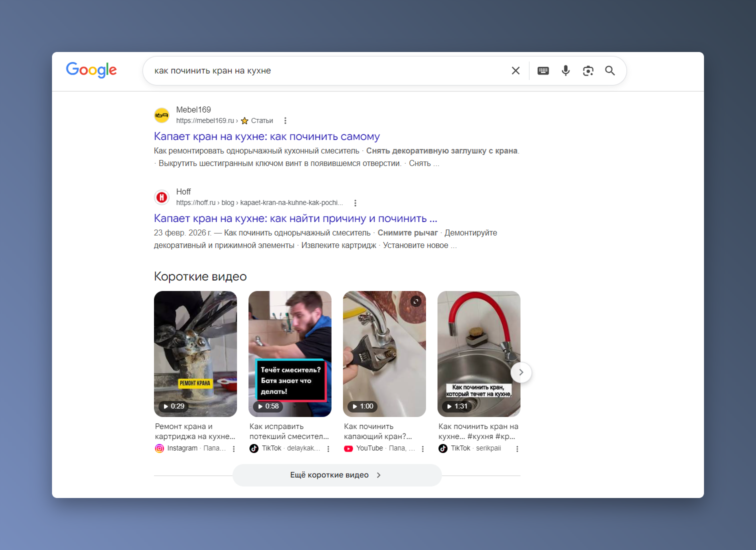Open the Google logo home link

pos(91,70)
